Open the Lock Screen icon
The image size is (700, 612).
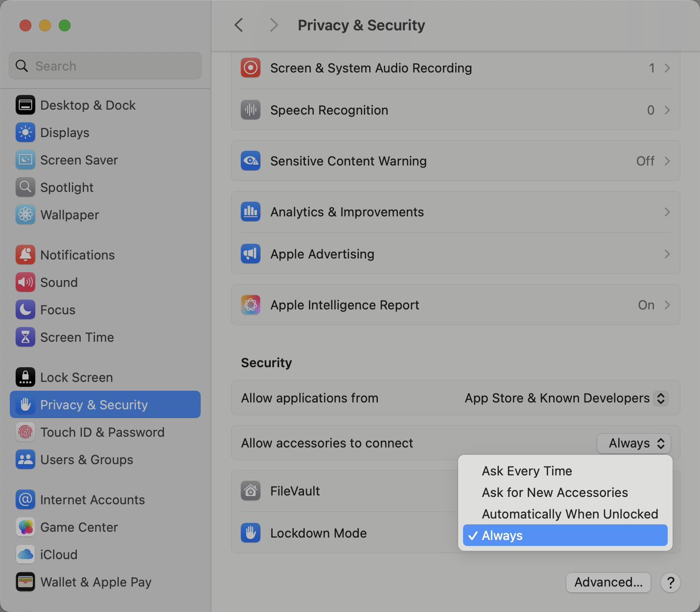(x=25, y=377)
